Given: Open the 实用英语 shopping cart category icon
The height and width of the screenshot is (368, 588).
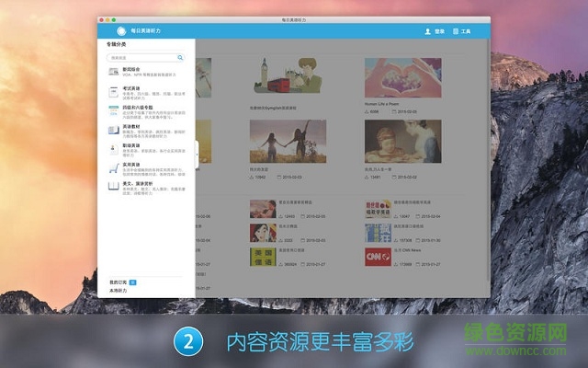Looking at the screenshot, I should [114, 168].
